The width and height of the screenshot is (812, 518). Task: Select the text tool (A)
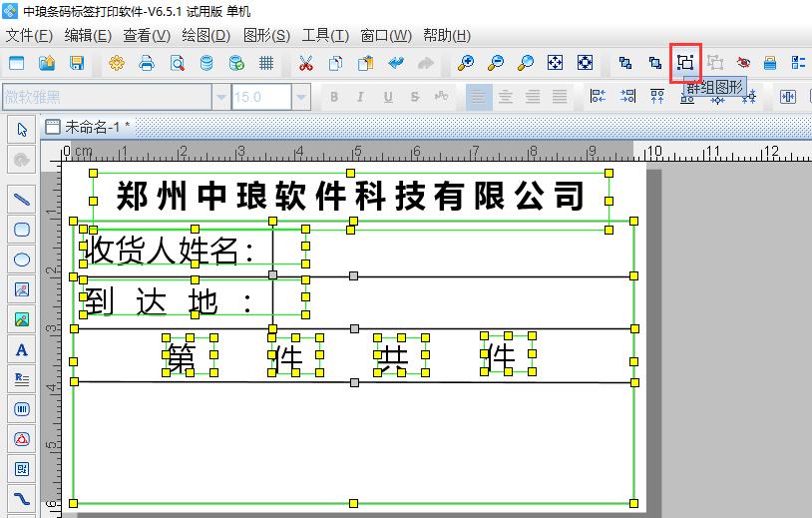(22, 349)
